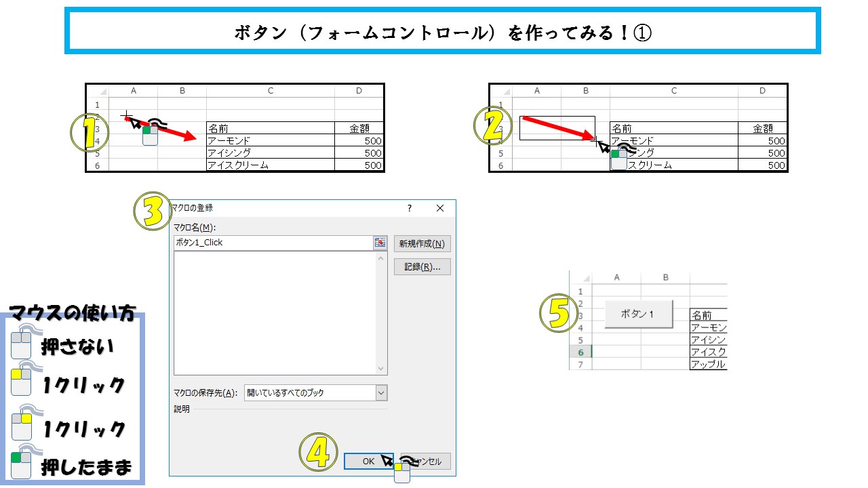The width and height of the screenshot is (868, 488).
Task: Select the cell containing アイスクリーム
Action: (271, 165)
